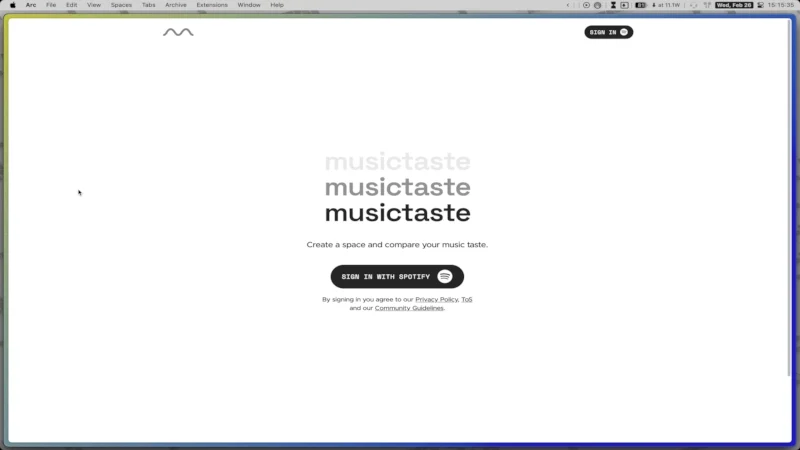
Task: Open the View menu
Action: point(94,5)
